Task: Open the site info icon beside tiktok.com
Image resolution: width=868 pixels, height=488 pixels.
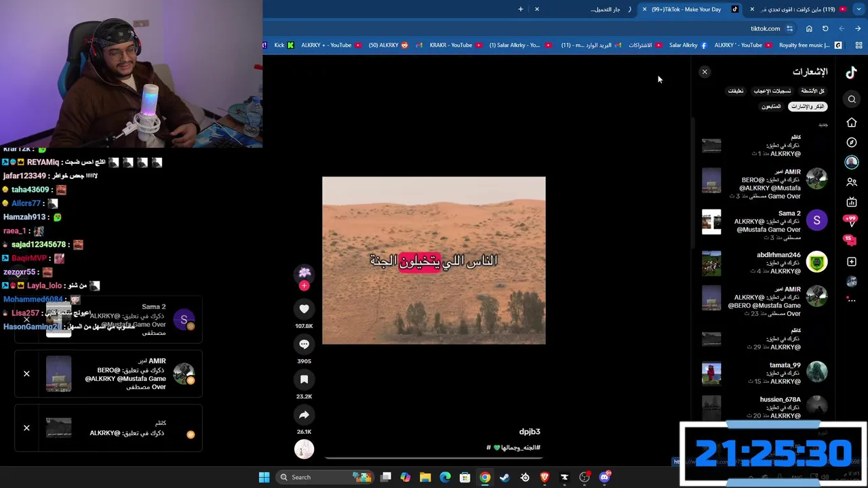Action: [789, 28]
